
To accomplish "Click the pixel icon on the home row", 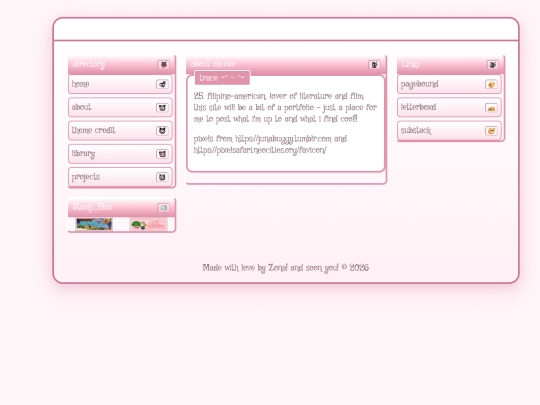I will tap(162, 84).
